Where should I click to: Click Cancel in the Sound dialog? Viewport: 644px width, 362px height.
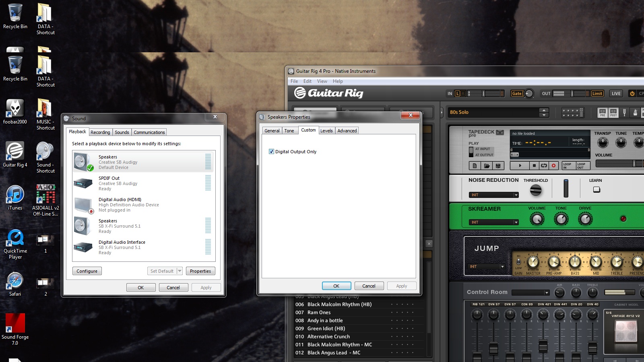173,288
